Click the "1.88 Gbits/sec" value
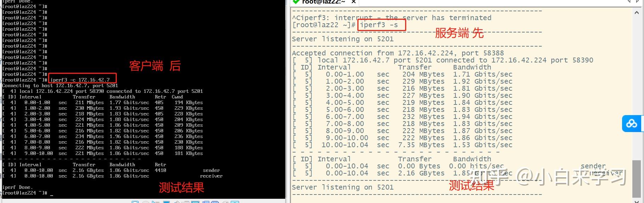The height and width of the screenshot is (203, 644). click(129, 119)
